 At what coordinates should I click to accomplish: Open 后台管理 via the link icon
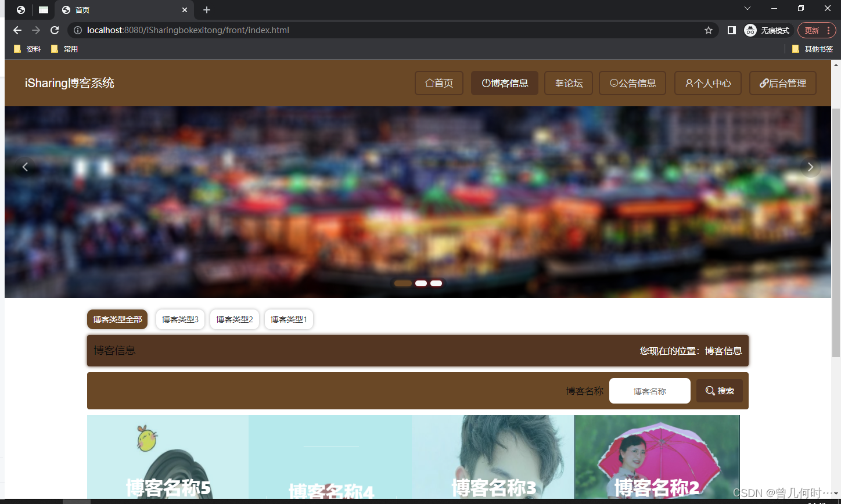[x=764, y=83]
